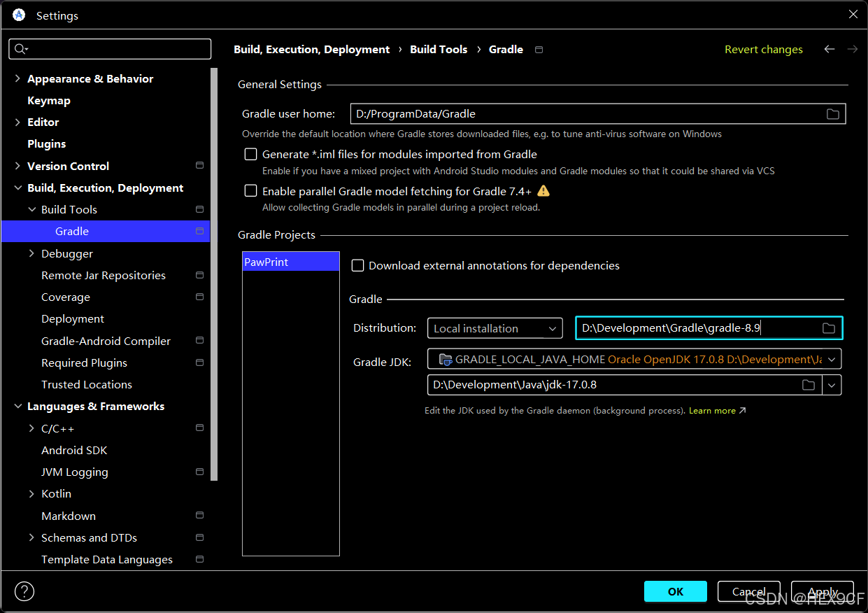Click Build, Execution, Deployment breadcrumb

(312, 49)
